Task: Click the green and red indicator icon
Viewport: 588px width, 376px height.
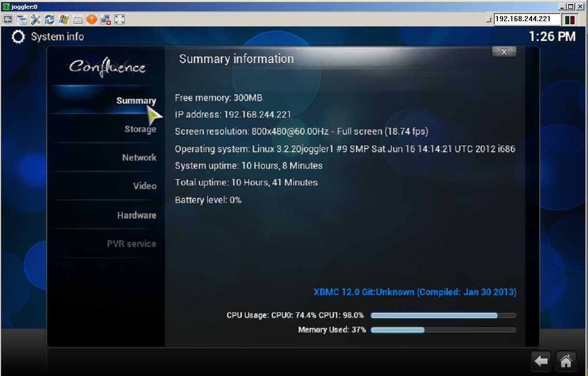Action: [570, 20]
